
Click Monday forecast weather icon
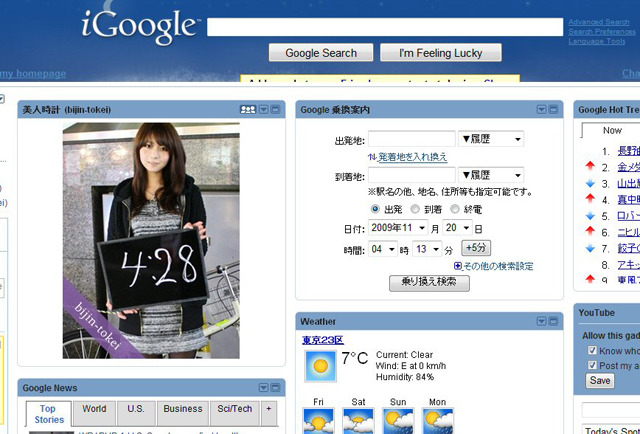438,421
